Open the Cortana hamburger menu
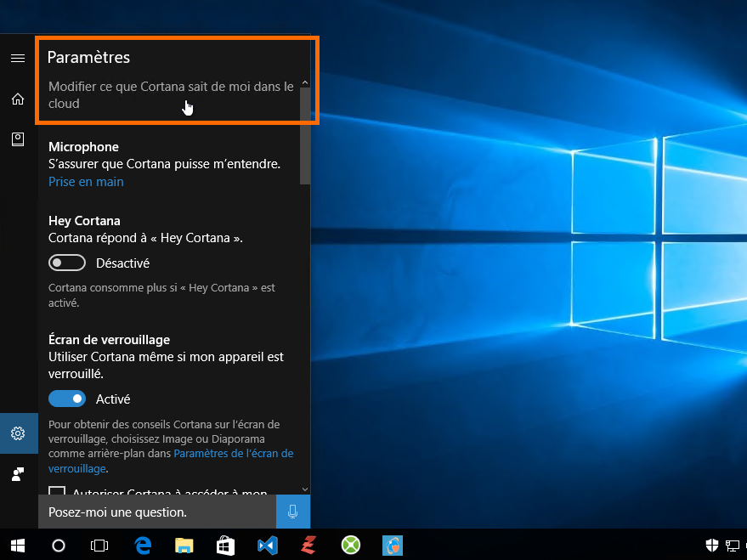Viewport: 747px width, 560px height. tap(18, 58)
